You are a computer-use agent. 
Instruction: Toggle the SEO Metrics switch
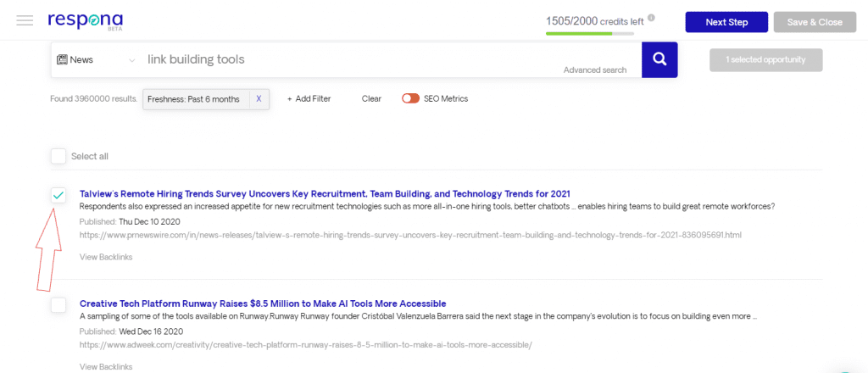tap(411, 98)
